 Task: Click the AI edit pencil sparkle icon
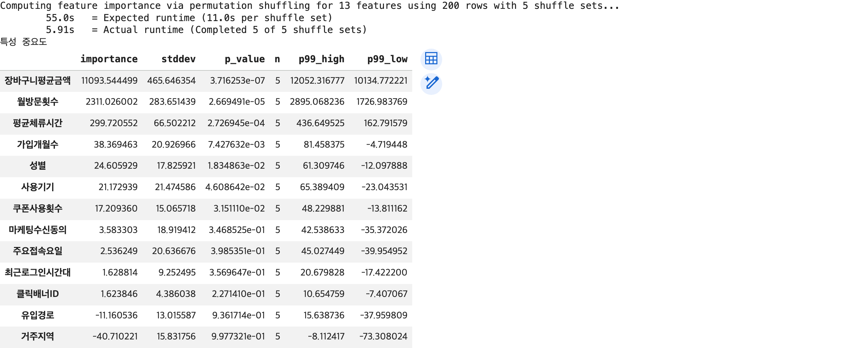(x=431, y=84)
